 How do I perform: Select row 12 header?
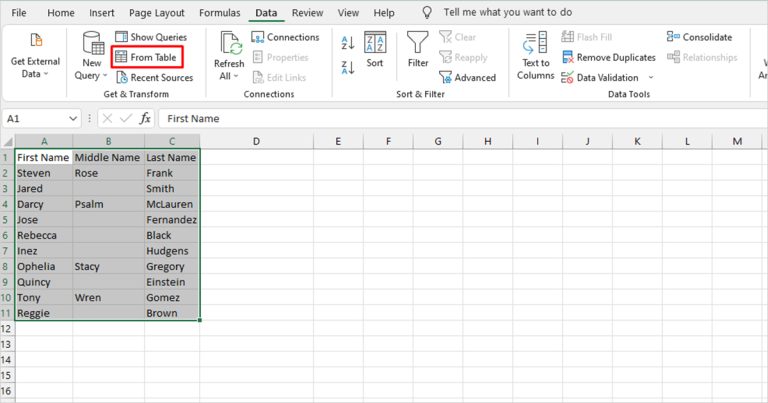pyautogui.click(x=7, y=329)
